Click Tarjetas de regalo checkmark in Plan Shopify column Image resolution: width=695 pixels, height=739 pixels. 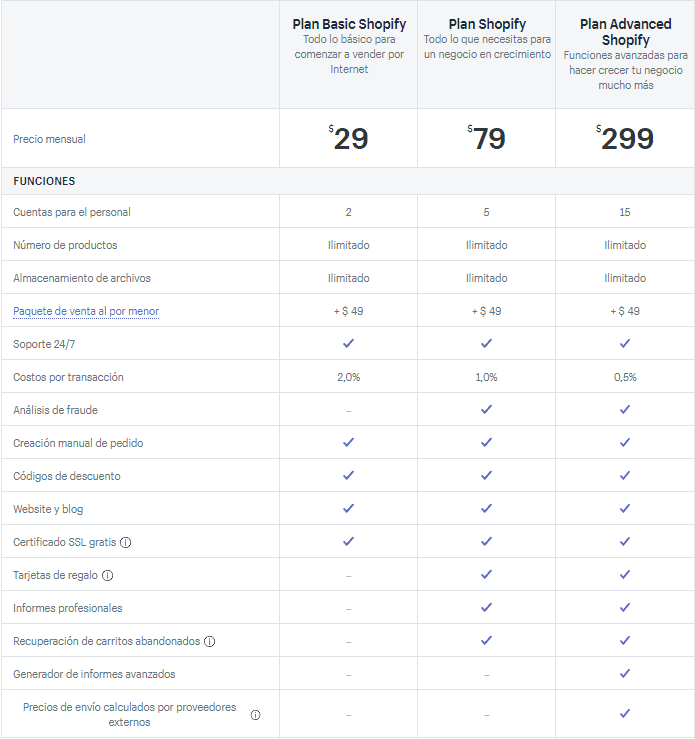pyautogui.click(x=486, y=575)
